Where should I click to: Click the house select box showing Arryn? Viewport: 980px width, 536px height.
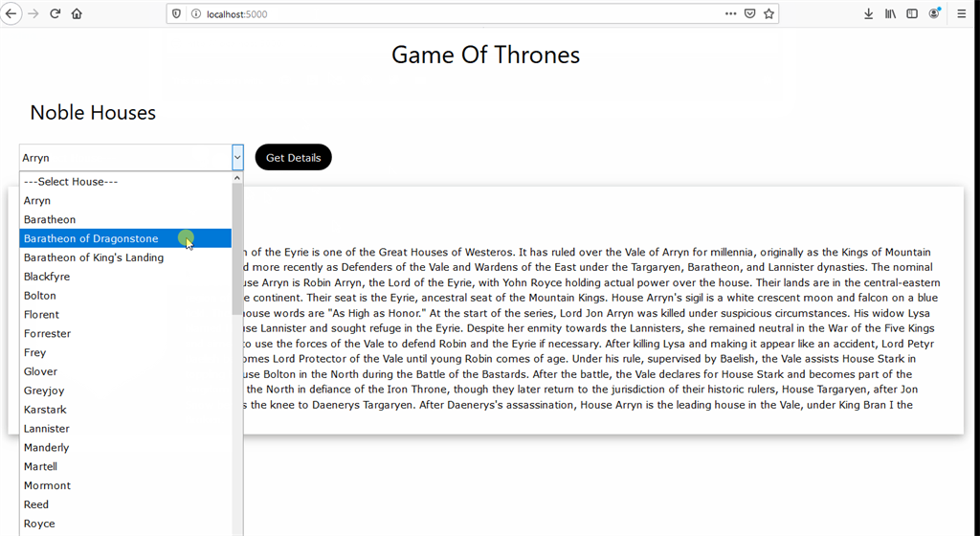pyautogui.click(x=131, y=157)
